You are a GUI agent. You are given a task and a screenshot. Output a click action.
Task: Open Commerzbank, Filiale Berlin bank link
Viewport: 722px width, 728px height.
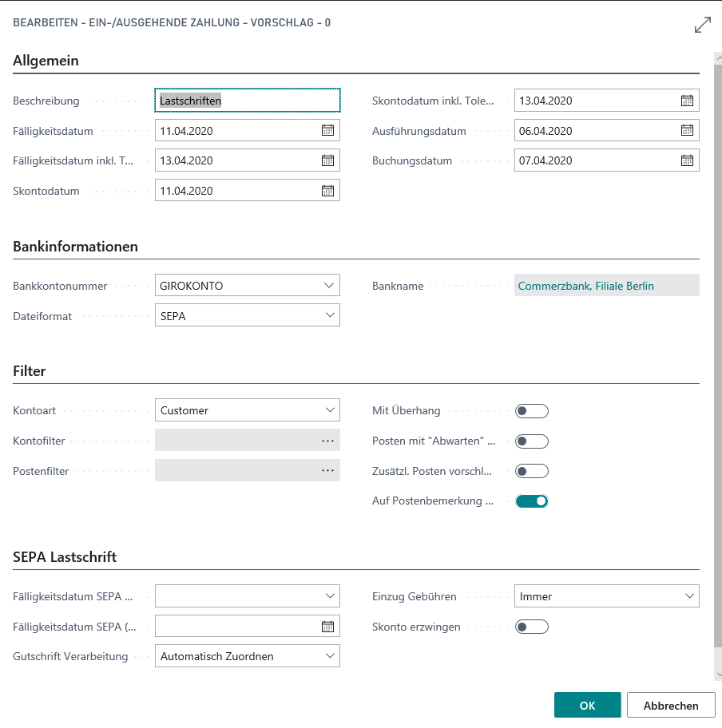tap(585, 286)
